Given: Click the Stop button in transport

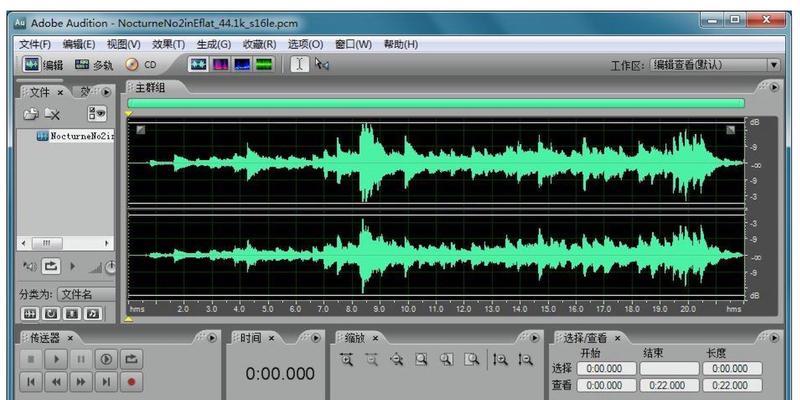Looking at the screenshot, I should (31, 359).
